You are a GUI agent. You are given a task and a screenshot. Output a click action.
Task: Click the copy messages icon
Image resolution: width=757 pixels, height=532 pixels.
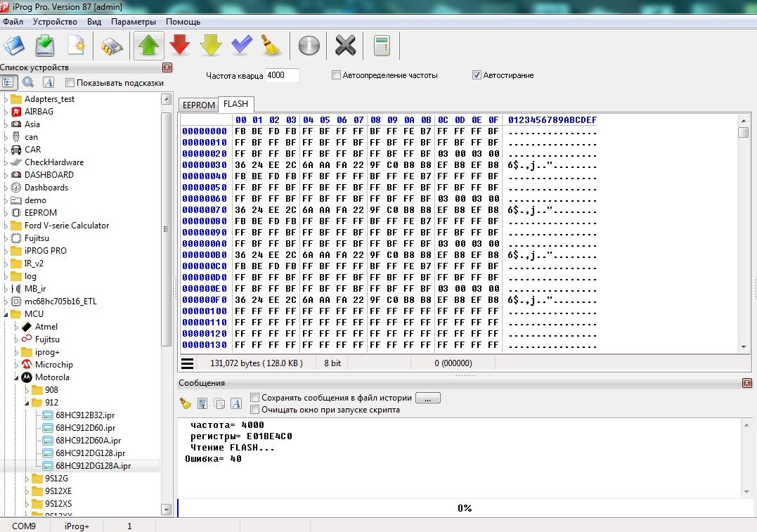coord(219,403)
